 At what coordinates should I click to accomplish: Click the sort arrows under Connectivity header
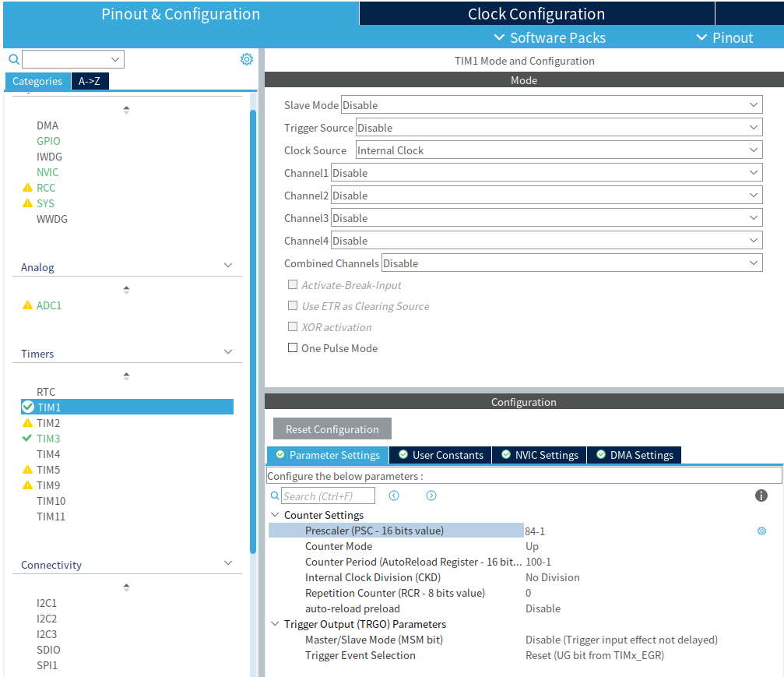tap(126, 587)
